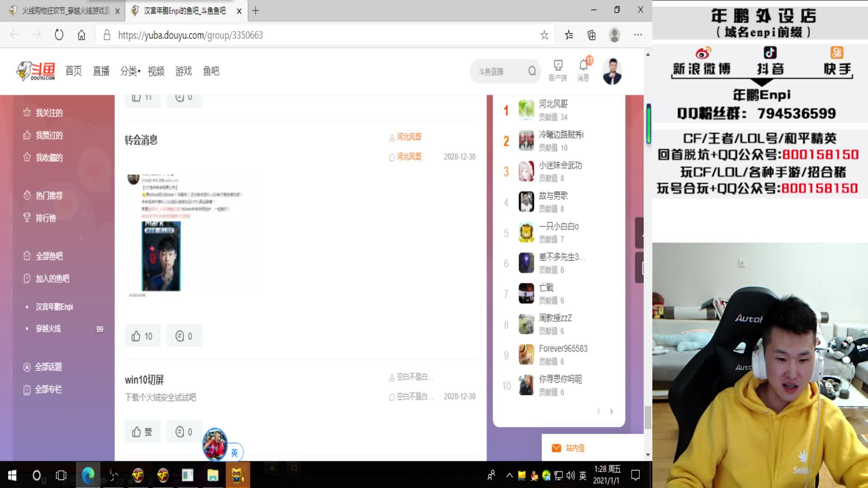Click search magnifier in Douyu search box
Viewport: 868px width, 488px height.
pos(532,71)
